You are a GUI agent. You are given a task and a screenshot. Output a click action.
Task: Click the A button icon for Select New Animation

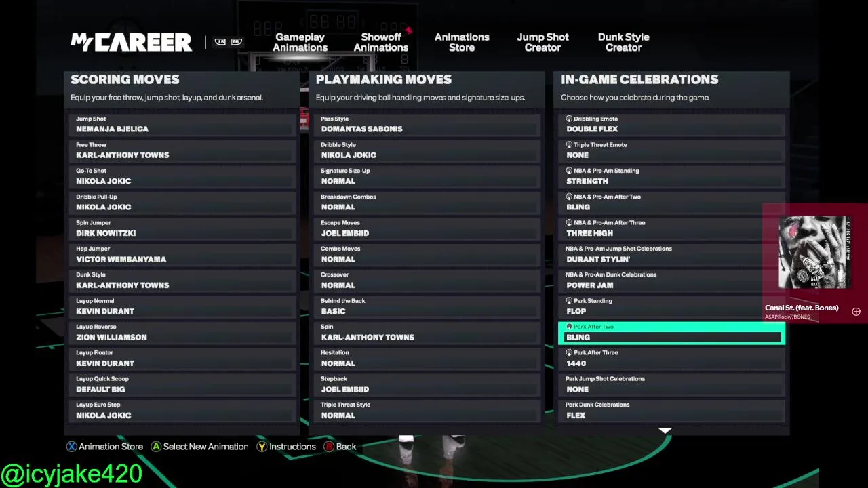coord(156,447)
